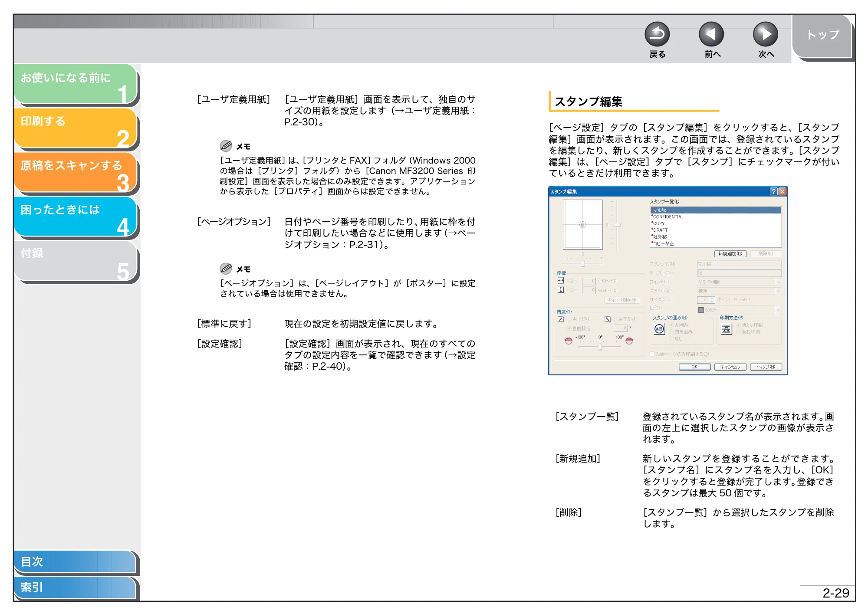Open chapter 2 印刷する
Viewport: 868px width, 614px height.
(76, 128)
